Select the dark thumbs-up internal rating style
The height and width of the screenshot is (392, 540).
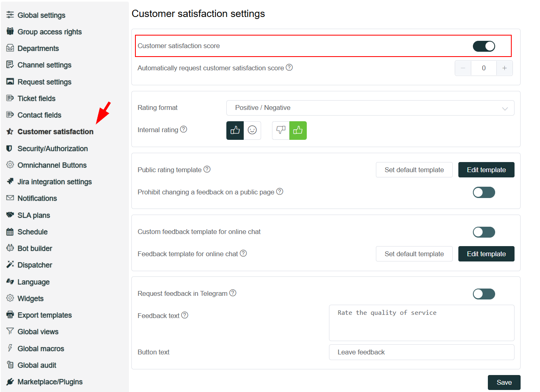pos(235,131)
